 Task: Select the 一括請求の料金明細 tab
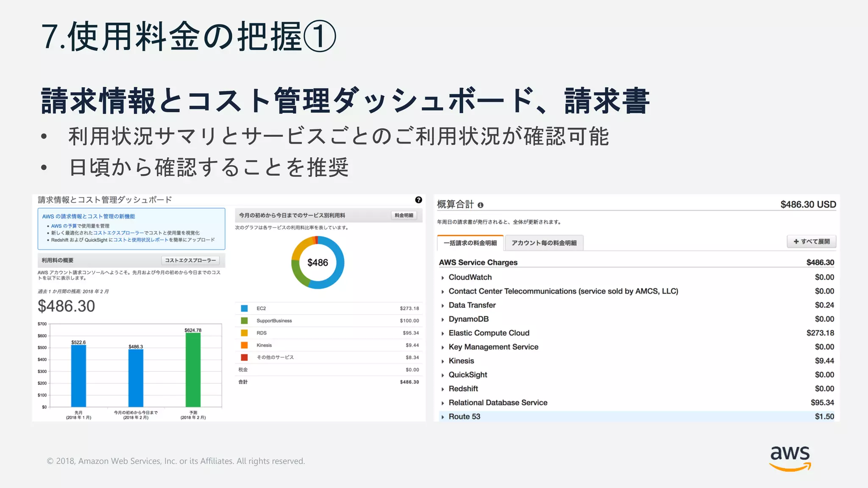point(470,243)
